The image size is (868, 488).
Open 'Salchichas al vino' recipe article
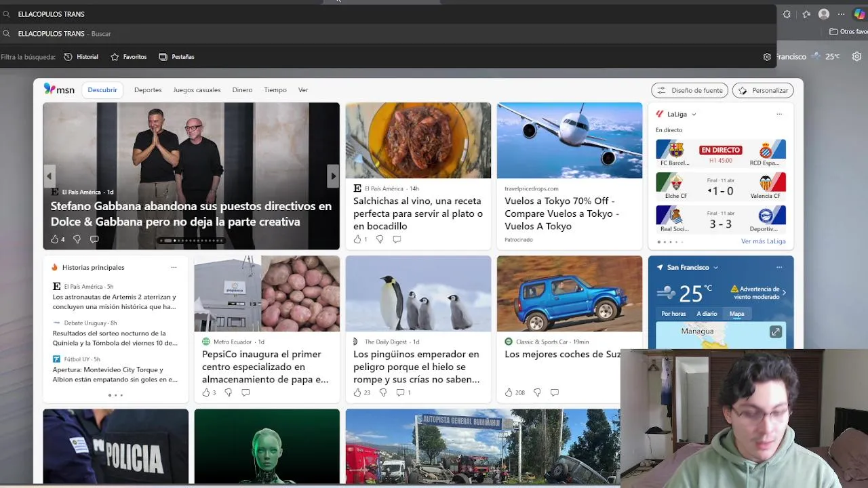point(418,213)
